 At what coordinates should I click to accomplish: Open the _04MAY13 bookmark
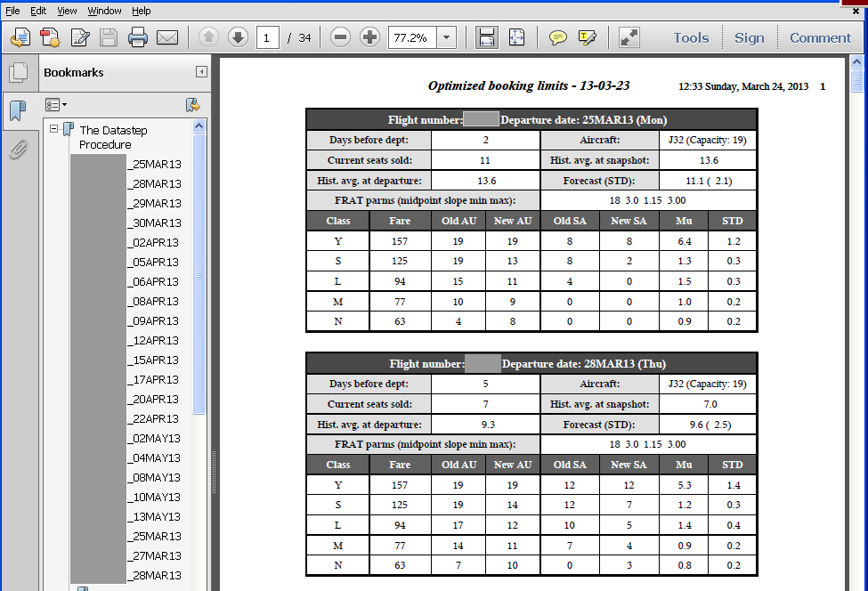pyautogui.click(x=154, y=458)
